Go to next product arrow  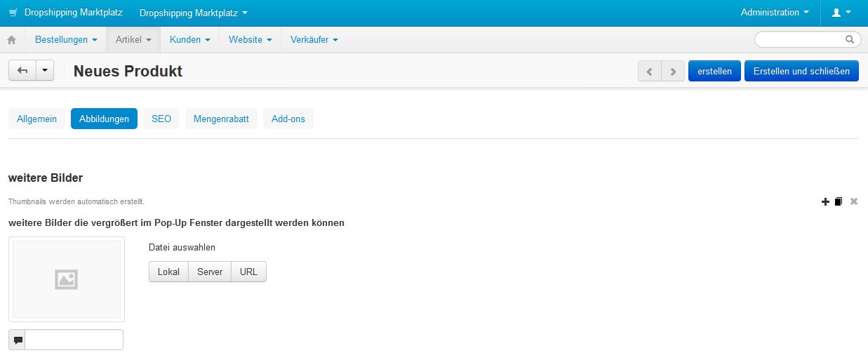[674, 71]
